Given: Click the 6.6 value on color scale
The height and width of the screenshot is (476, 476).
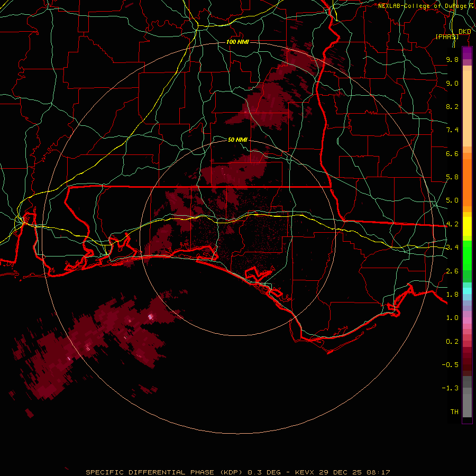Looking at the screenshot, I should pos(452,153).
